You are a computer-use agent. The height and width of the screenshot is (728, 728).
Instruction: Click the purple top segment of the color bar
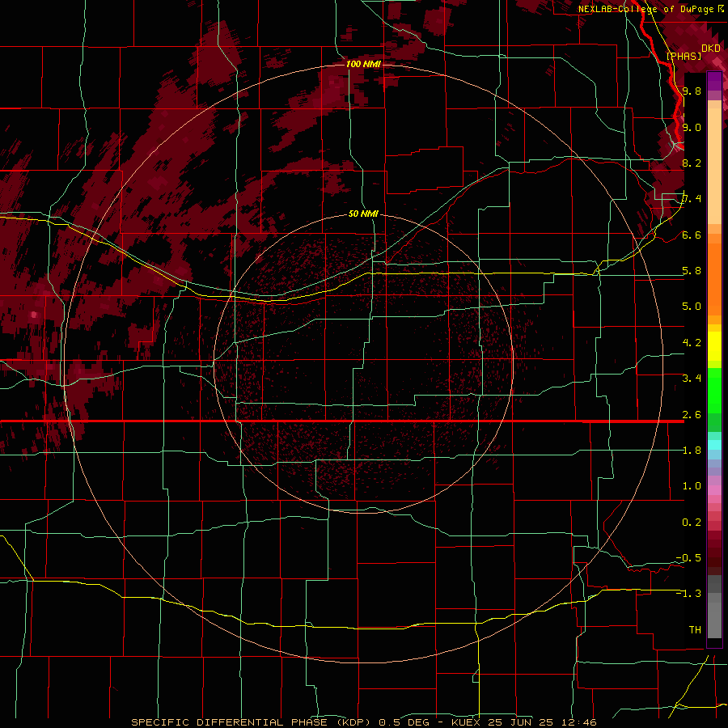click(x=714, y=81)
